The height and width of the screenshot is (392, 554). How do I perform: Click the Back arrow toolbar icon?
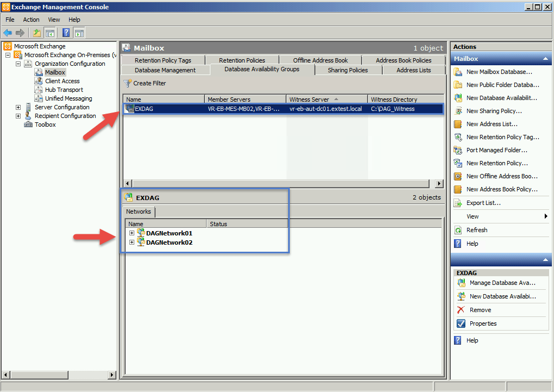8,33
